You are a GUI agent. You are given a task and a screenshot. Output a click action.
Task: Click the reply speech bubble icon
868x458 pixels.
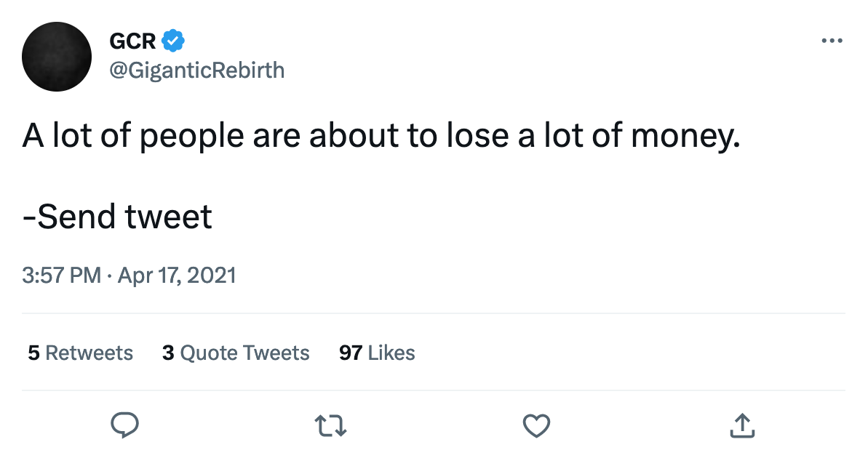[x=124, y=425]
